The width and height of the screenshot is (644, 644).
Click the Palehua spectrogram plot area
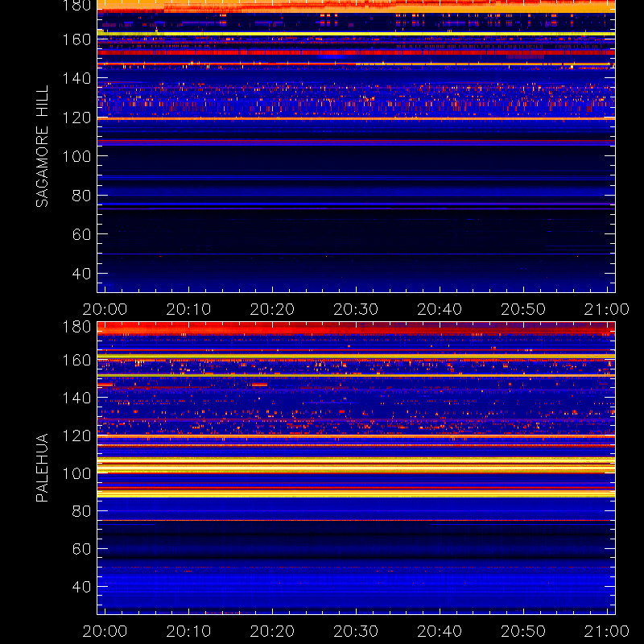point(356,469)
